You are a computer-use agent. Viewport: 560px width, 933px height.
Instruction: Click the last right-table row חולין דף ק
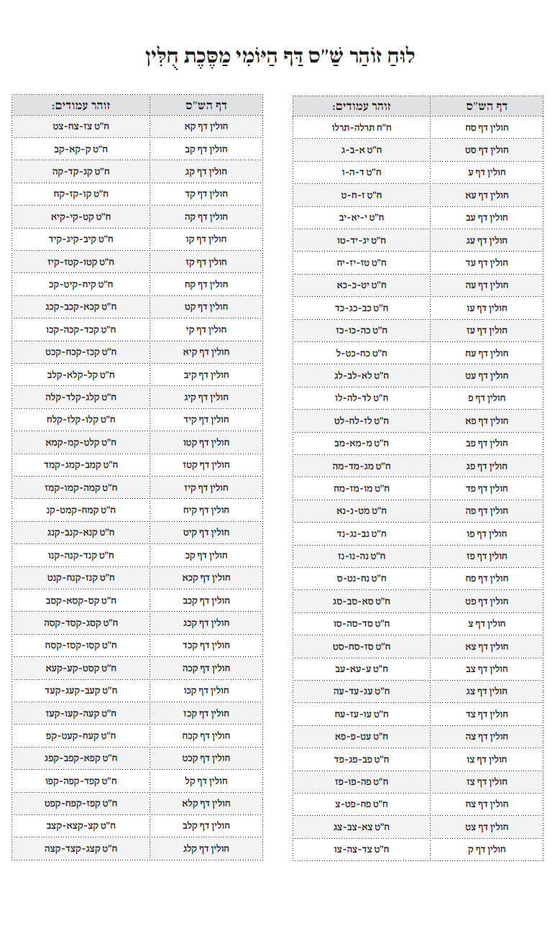point(418,849)
